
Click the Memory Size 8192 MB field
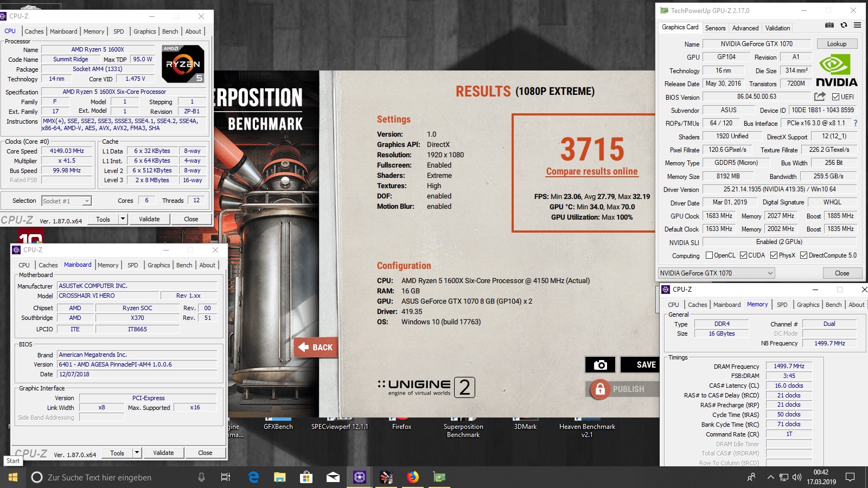click(x=728, y=176)
